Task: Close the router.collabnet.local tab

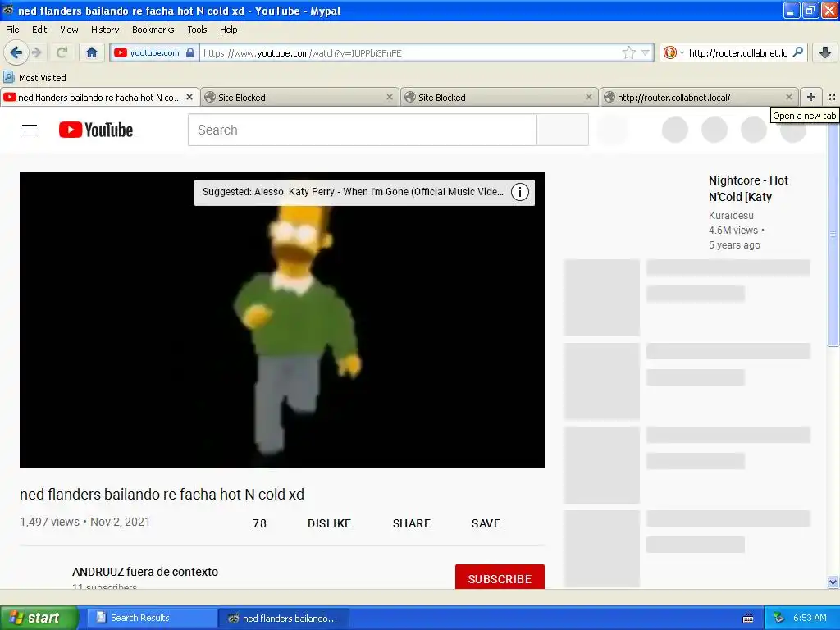Action: point(788,97)
